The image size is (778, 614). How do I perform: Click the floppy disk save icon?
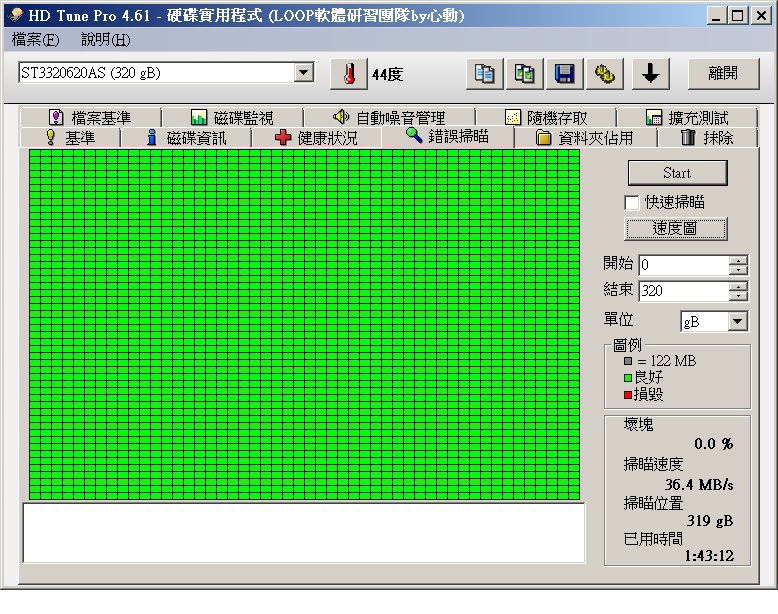coord(565,74)
